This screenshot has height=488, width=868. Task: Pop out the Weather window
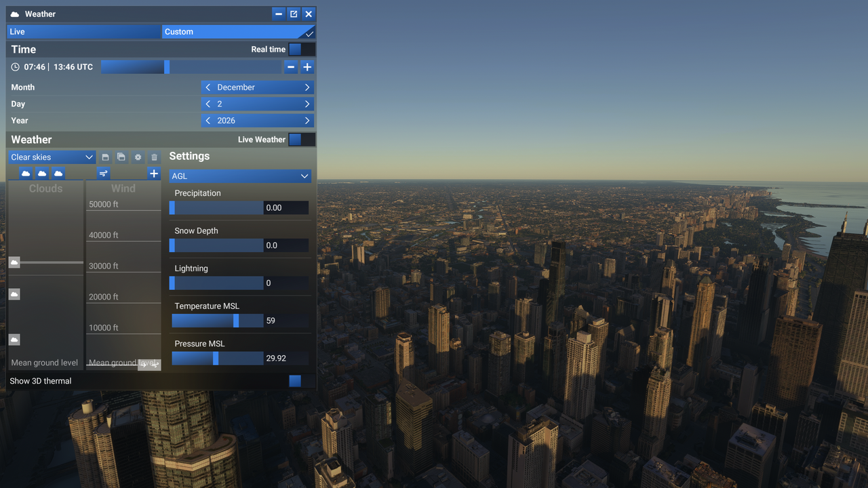(294, 14)
